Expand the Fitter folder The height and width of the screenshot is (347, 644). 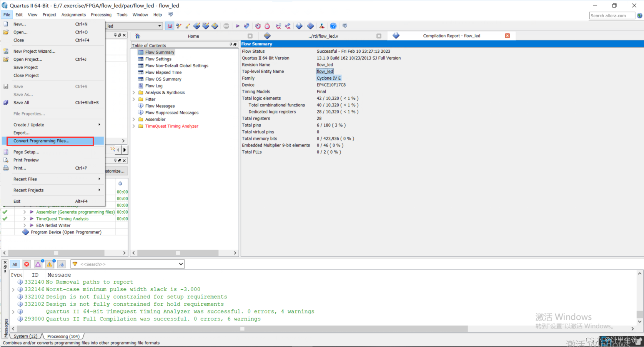pyautogui.click(x=134, y=99)
